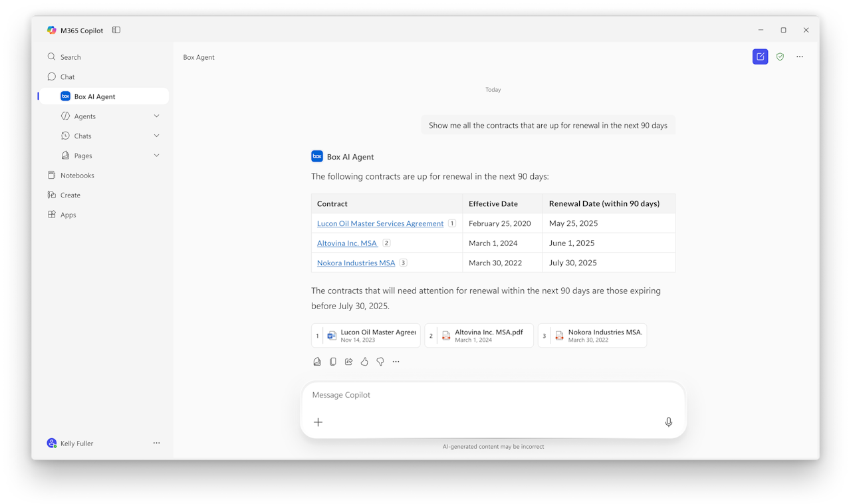Expand the Agents section chevron
Viewport: 851px width, 504px height.
tap(157, 116)
